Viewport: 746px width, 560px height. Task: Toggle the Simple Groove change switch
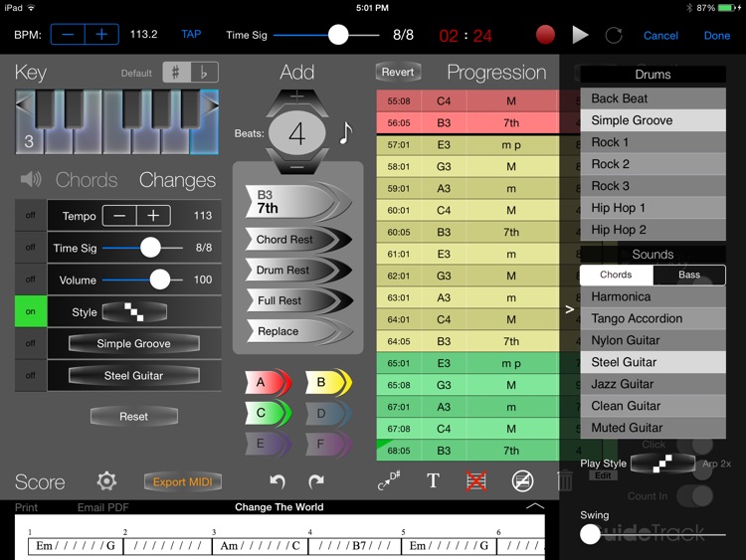coord(31,343)
